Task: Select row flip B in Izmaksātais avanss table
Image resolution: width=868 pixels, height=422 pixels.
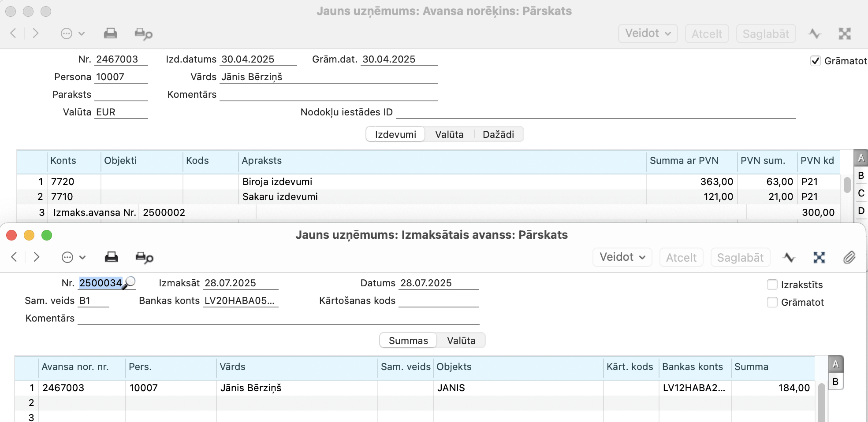Action: (835, 381)
